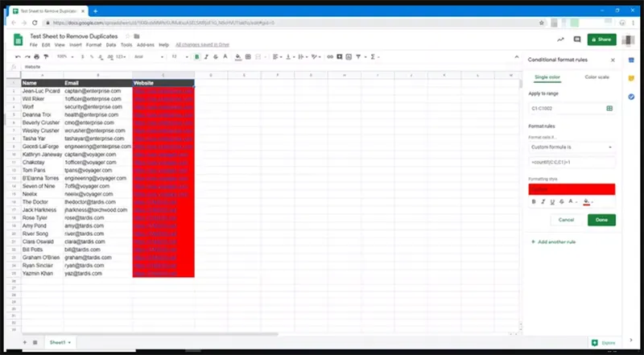Viewport: 644px width, 355px height.
Task: Select the Paint format tool
Action: point(46,56)
